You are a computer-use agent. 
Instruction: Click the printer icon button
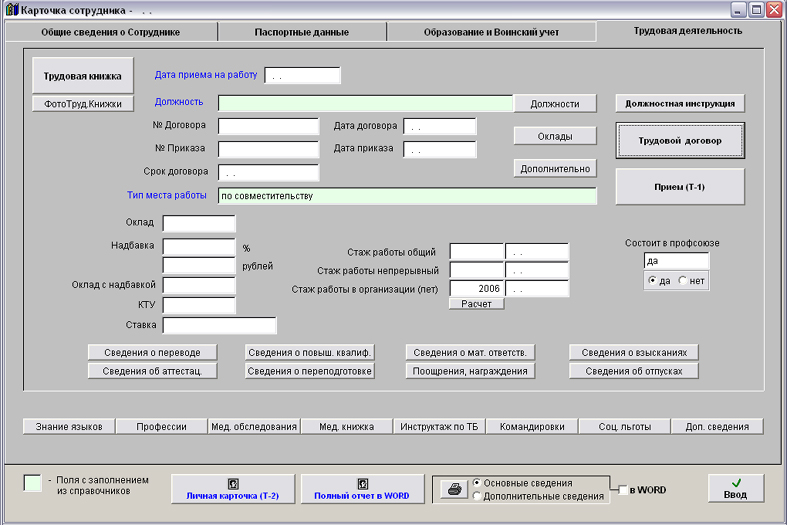(454, 489)
